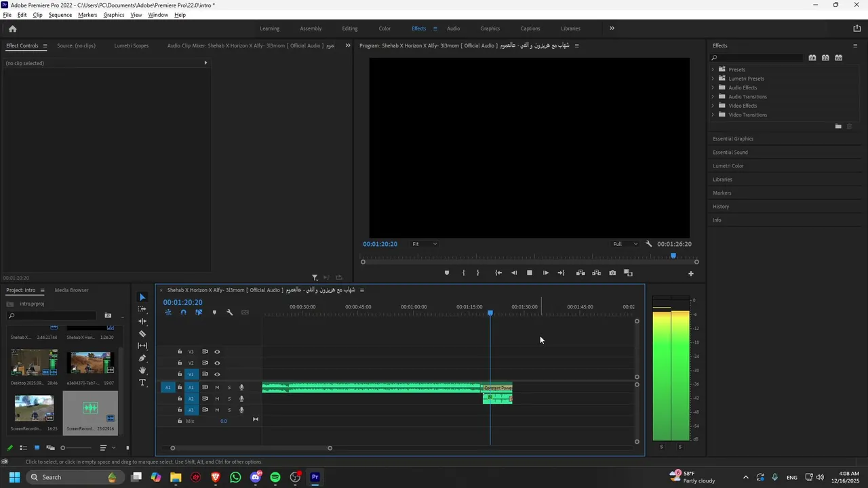
Task: Select the Type tool
Action: [142, 382]
